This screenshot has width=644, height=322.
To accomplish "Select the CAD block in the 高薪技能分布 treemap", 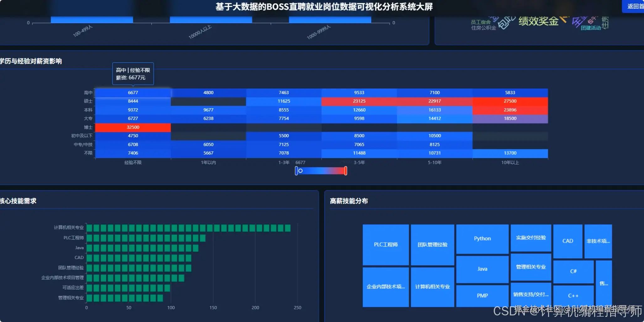I will click(568, 241).
